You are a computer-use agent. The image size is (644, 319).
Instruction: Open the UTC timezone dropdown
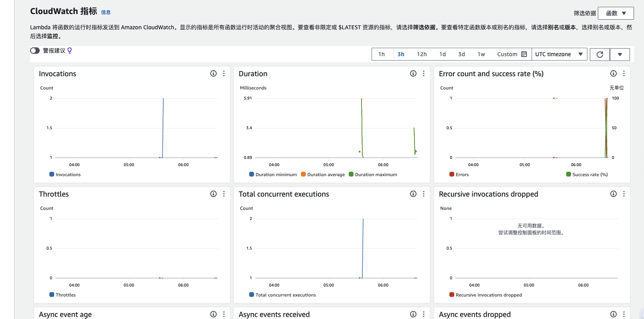tap(559, 54)
